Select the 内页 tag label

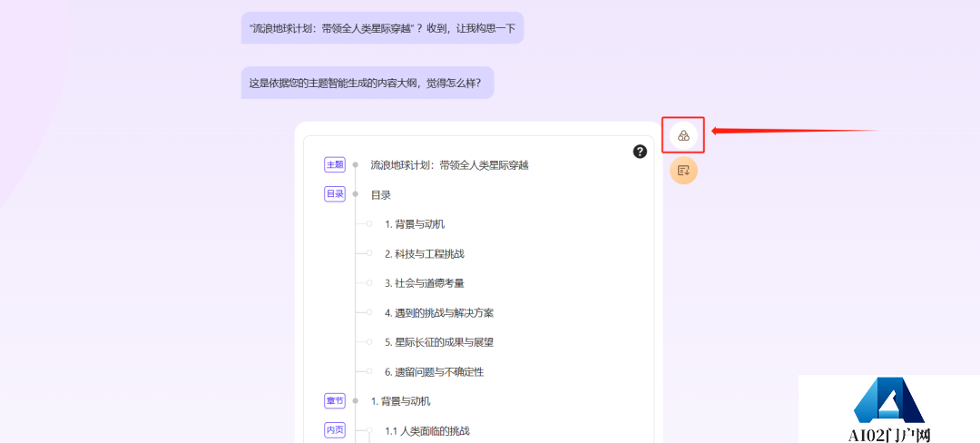334,430
